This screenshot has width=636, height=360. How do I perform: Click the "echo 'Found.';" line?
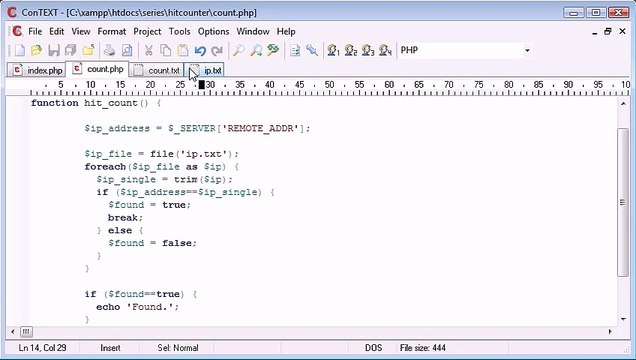click(x=138, y=307)
